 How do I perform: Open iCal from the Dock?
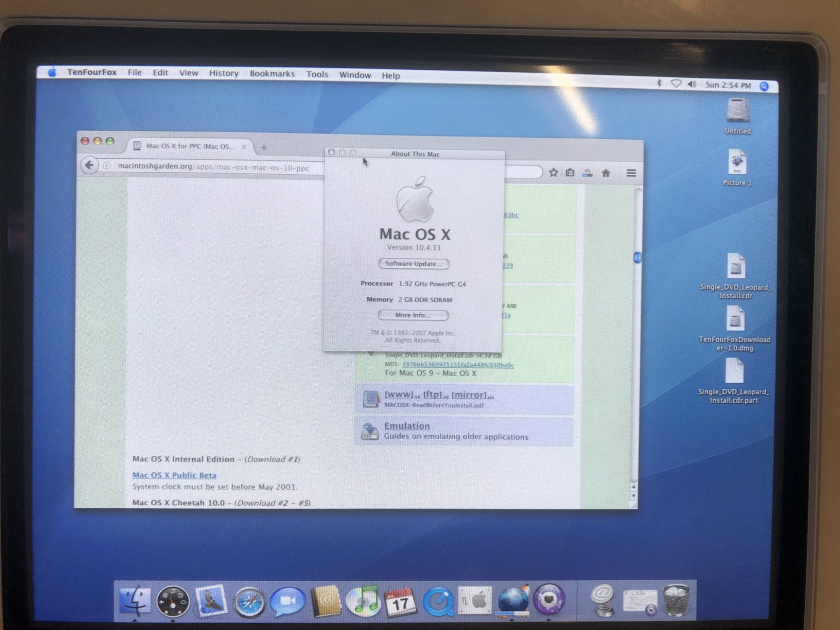point(400,602)
